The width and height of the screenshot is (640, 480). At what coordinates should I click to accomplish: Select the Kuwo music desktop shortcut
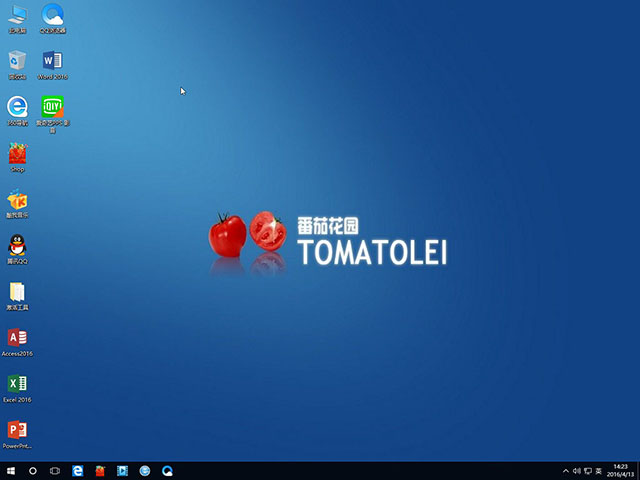(17, 203)
